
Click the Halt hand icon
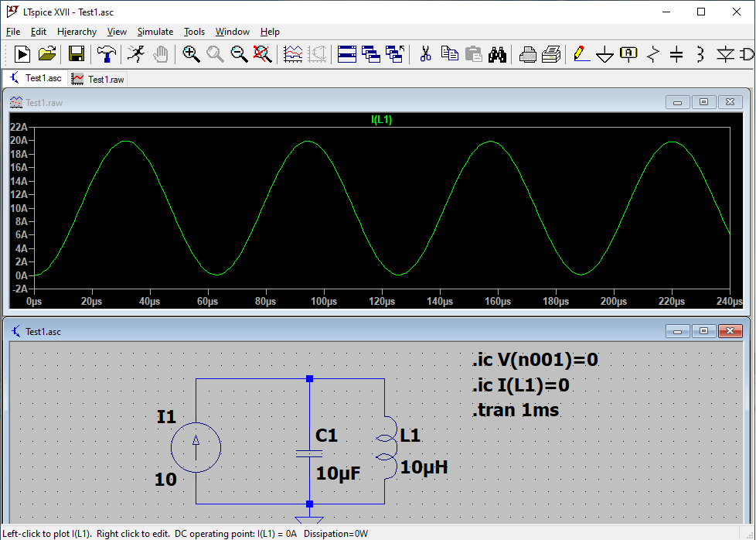[x=161, y=54]
